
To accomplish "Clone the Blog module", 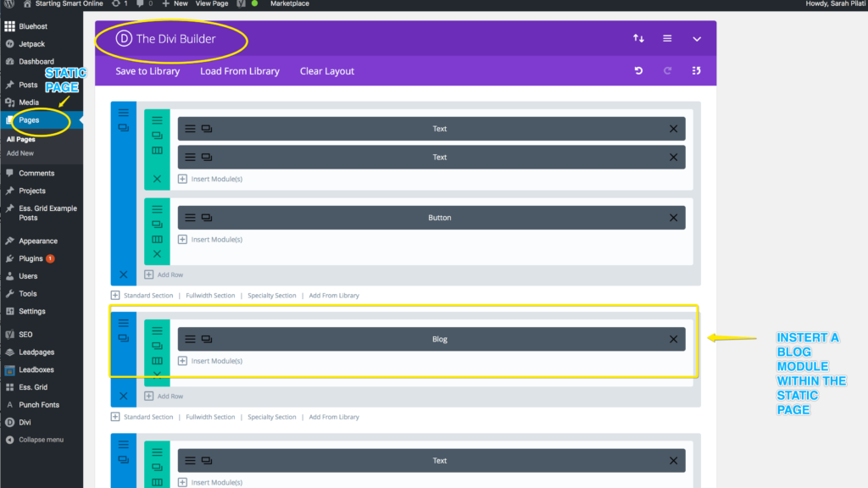I will [207, 339].
